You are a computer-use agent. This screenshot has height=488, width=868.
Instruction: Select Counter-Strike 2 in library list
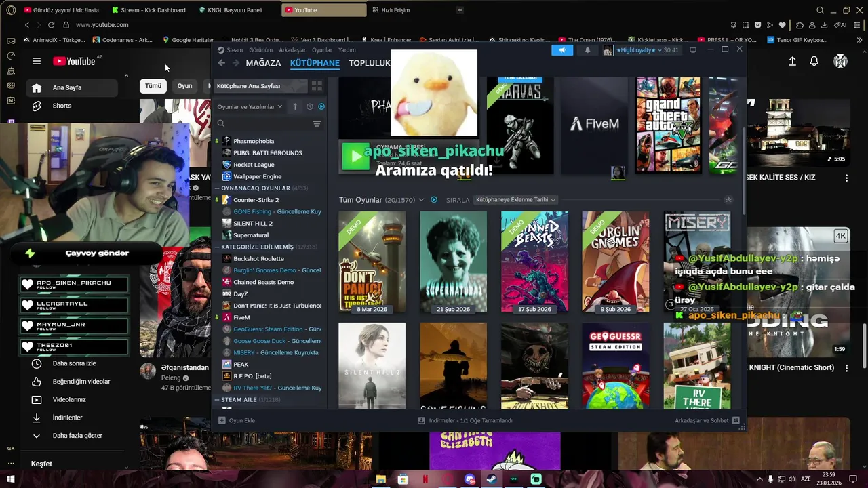(x=256, y=200)
